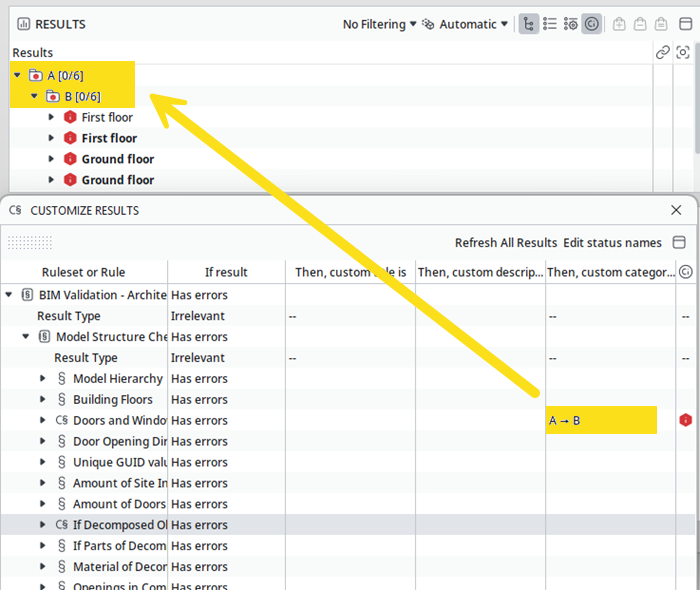Select the non-bold First floor result
Screen dimensions: 700x590
107,117
